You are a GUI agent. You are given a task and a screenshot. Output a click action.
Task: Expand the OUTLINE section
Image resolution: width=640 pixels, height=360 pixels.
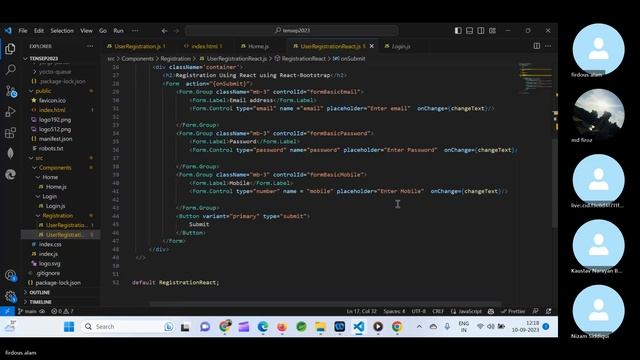coord(61,292)
